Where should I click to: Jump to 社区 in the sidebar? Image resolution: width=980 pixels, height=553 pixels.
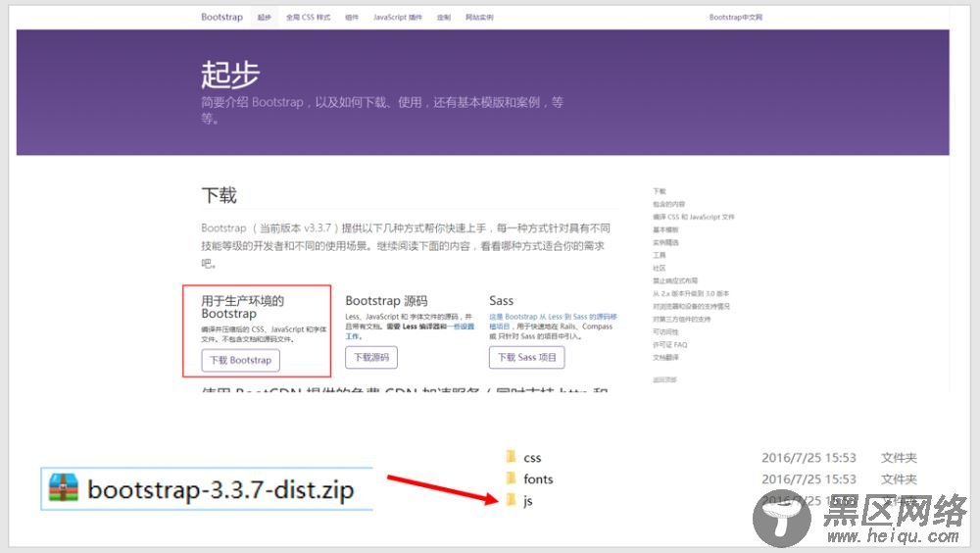[x=660, y=268]
